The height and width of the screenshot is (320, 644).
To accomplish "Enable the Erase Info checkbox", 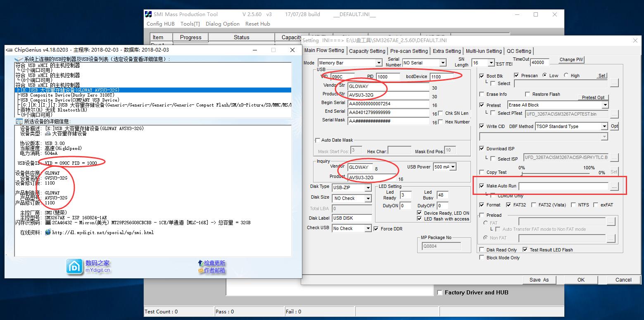I will point(482,94).
